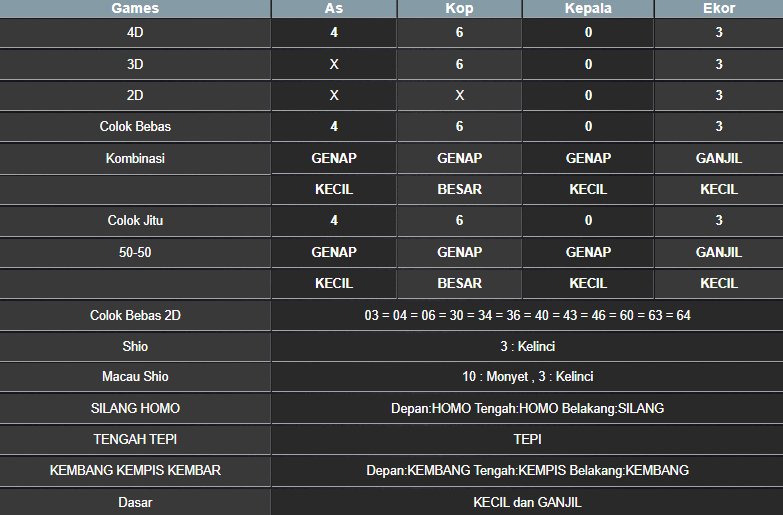Click the Colok Bebas 2D label
This screenshot has height=515, width=783.
tap(135, 315)
